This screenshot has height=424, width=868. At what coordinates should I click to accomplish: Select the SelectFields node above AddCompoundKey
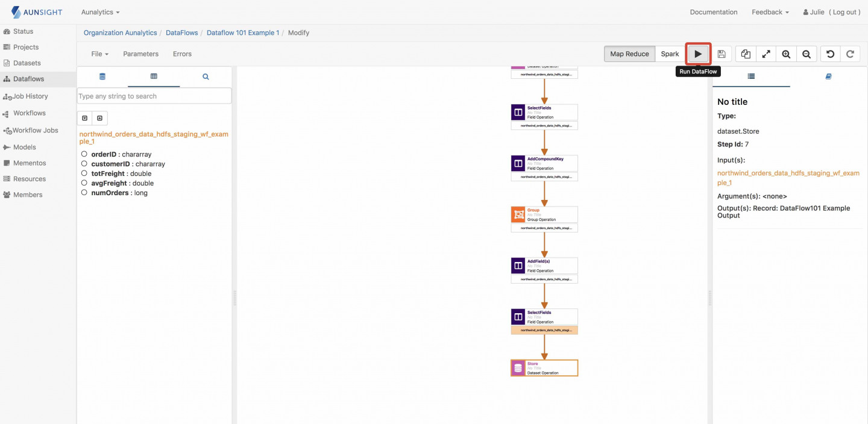coord(544,113)
